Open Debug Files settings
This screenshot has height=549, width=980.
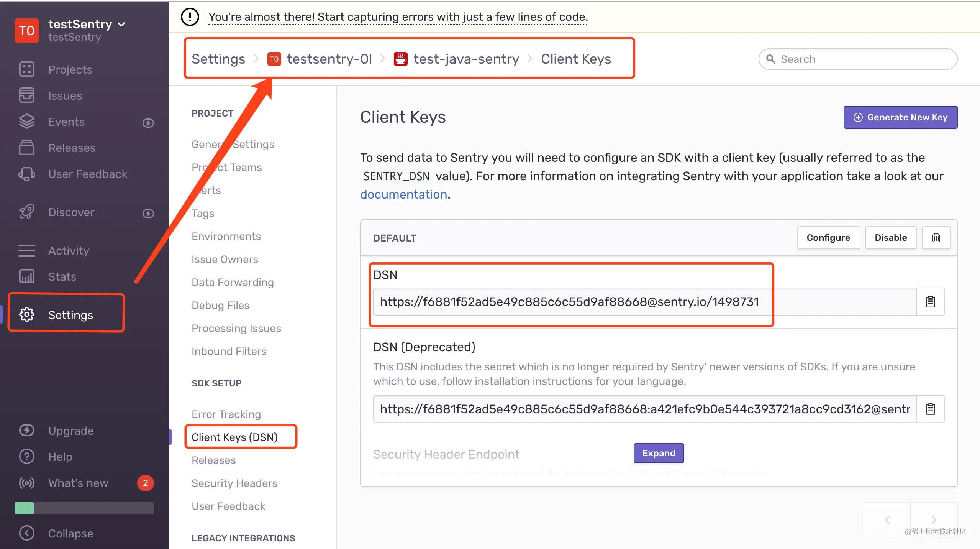coord(221,305)
